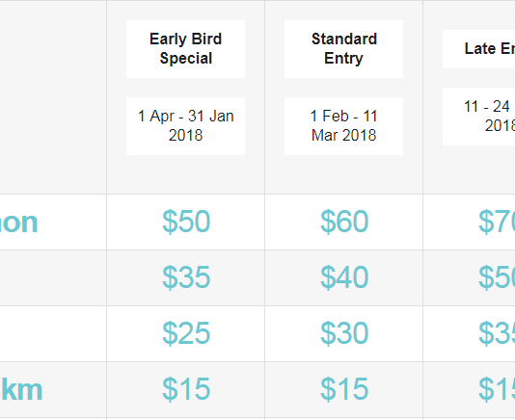Click the 1 Apr - 31 Jan 2018 date box
The width and height of the screenshot is (515, 420).
[185, 126]
